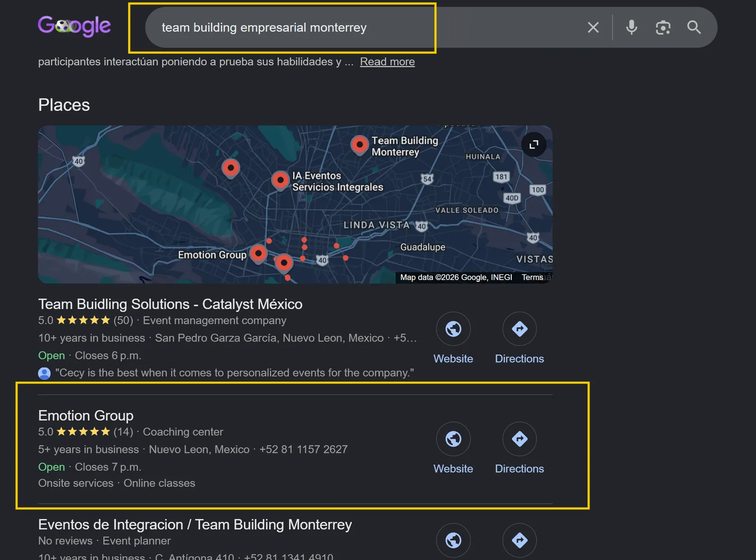Get Directions to Emotion Group
756x560 pixels.
pos(519,448)
